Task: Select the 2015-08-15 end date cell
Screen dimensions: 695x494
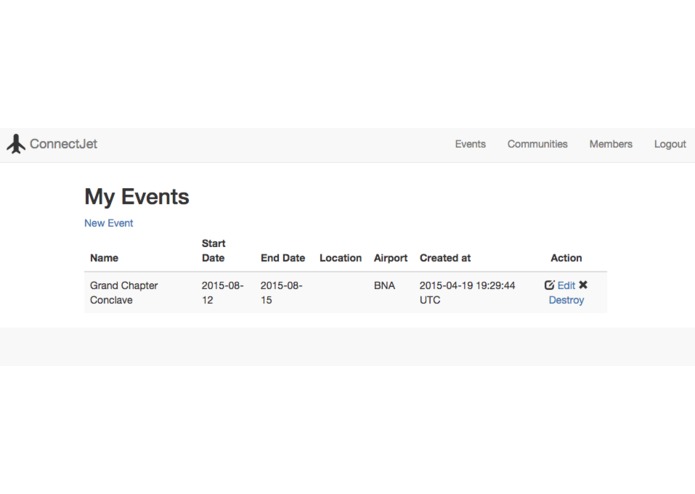Action: 281,293
